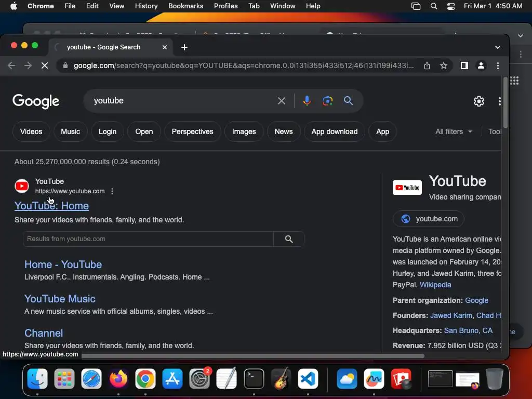This screenshot has height=399, width=532.
Task: Click the microphone voice search icon
Action: (307, 101)
